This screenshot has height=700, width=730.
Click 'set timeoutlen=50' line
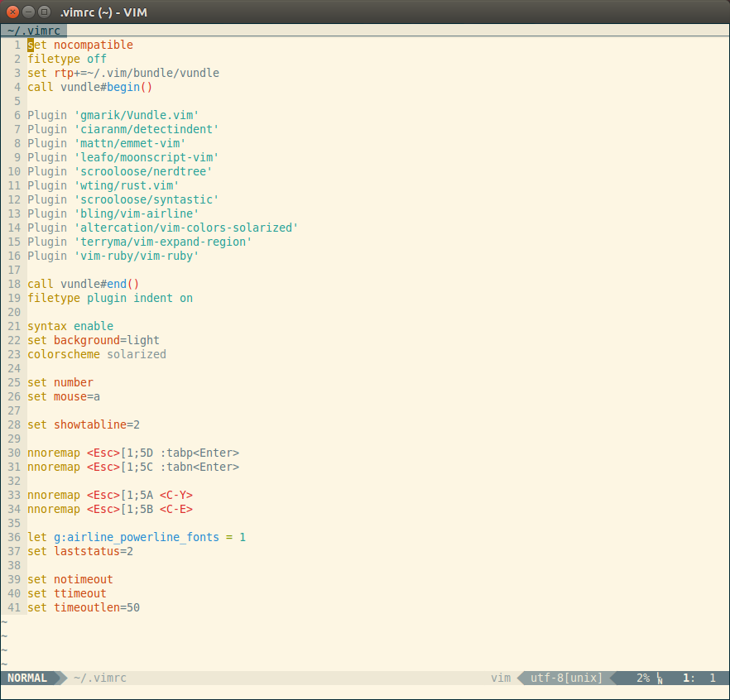pyautogui.click(x=84, y=607)
